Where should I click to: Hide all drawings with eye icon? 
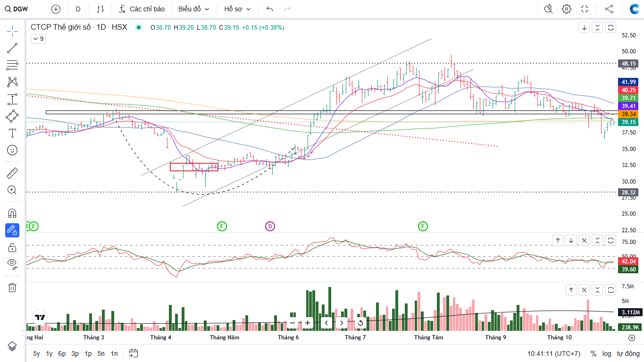pos(12,263)
